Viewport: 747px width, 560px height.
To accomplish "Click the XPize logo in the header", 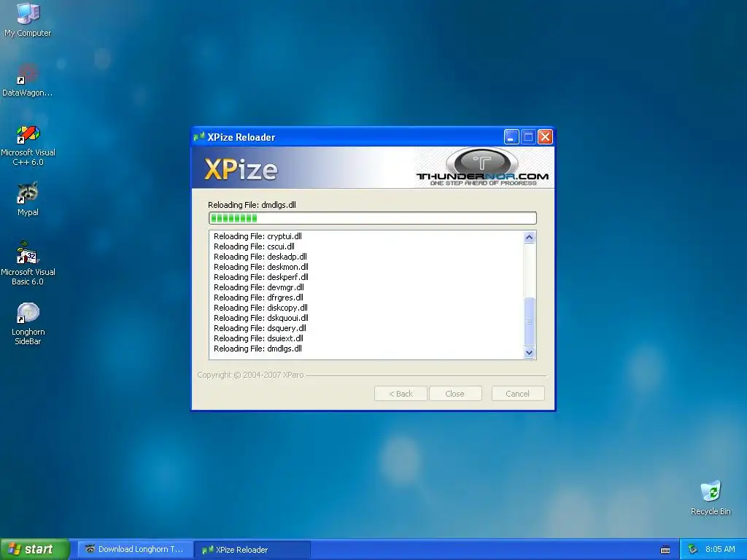I will [241, 169].
